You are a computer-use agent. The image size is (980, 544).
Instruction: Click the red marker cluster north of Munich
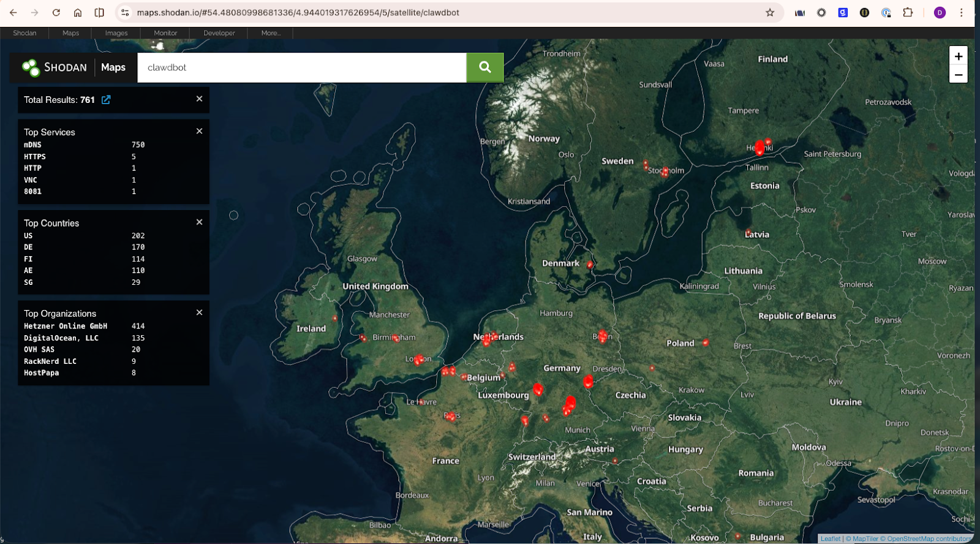[x=570, y=404]
